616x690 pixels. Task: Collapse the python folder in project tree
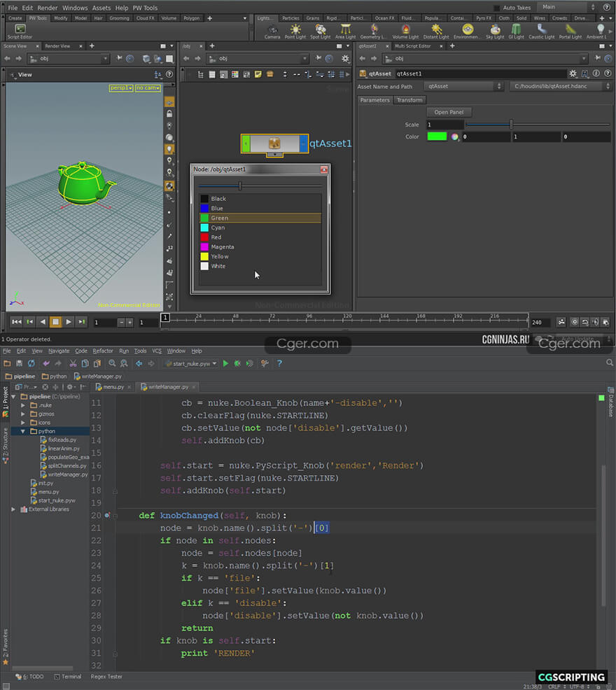[22, 431]
